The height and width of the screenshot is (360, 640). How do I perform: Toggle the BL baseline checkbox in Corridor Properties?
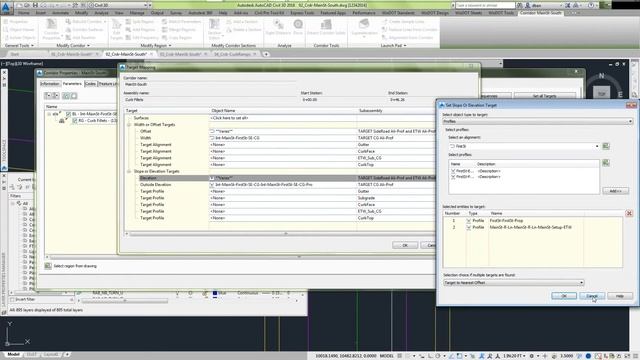tap(69, 114)
